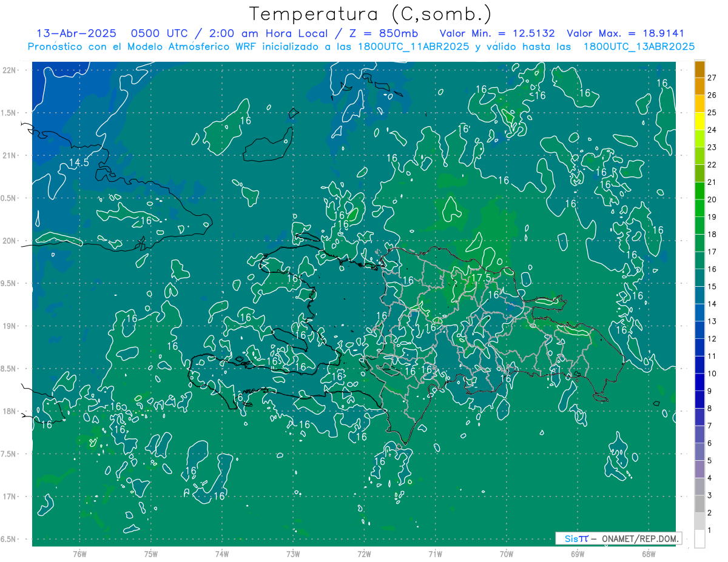Click the "Valor Min. = 12.5132" text
The height and width of the screenshot is (562, 728).
tap(497, 33)
